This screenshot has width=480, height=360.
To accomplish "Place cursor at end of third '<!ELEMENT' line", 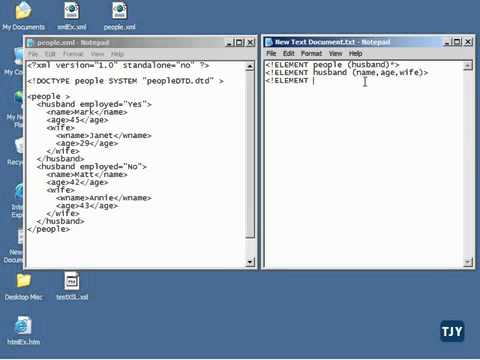I will (x=314, y=81).
